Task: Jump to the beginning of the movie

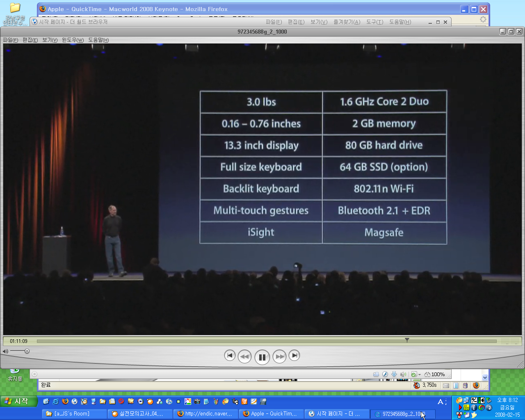Action: point(230,355)
